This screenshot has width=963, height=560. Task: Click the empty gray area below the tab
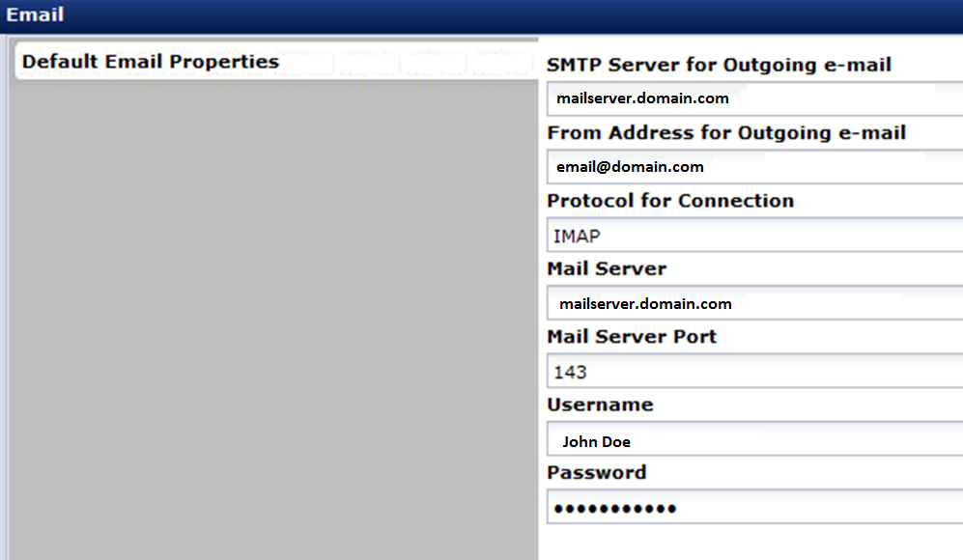[x=270, y=319]
